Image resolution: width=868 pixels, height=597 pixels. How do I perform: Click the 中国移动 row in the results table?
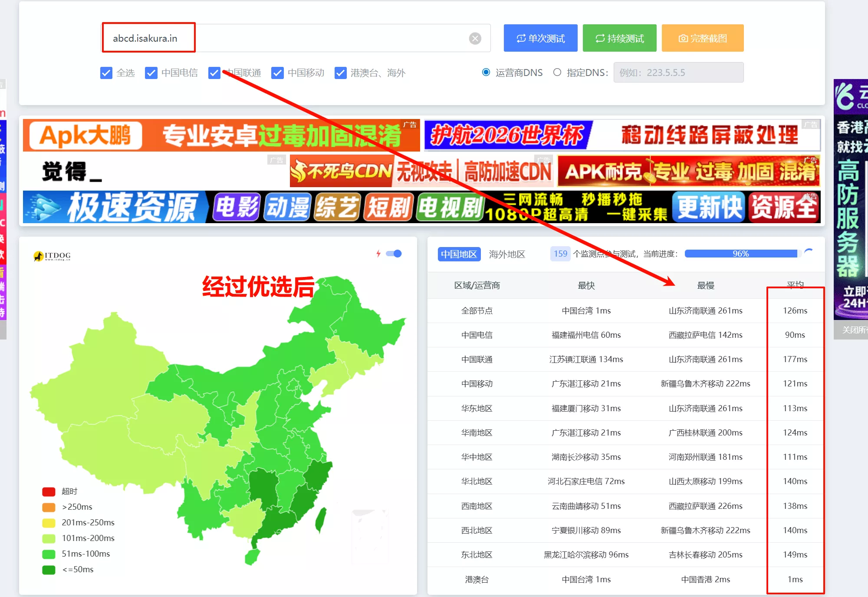click(626, 383)
